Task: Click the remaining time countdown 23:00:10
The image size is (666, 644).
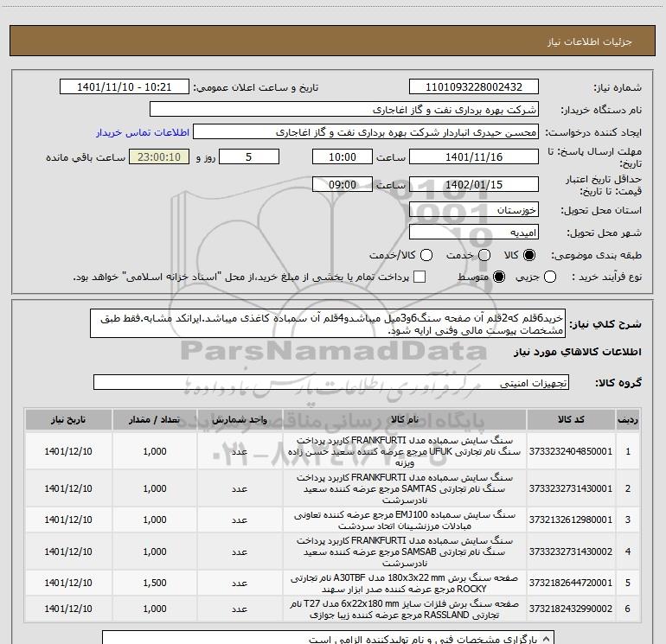Action: click(159, 157)
